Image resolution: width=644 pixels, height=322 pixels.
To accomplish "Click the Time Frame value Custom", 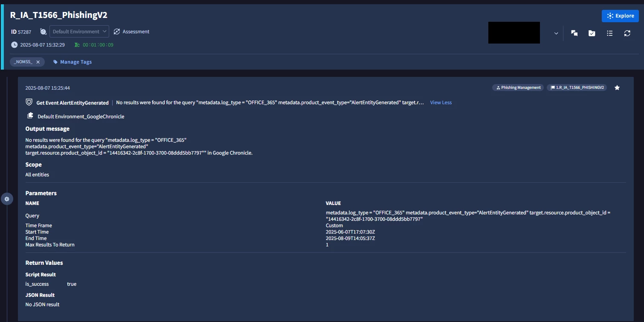I will pyautogui.click(x=334, y=225).
